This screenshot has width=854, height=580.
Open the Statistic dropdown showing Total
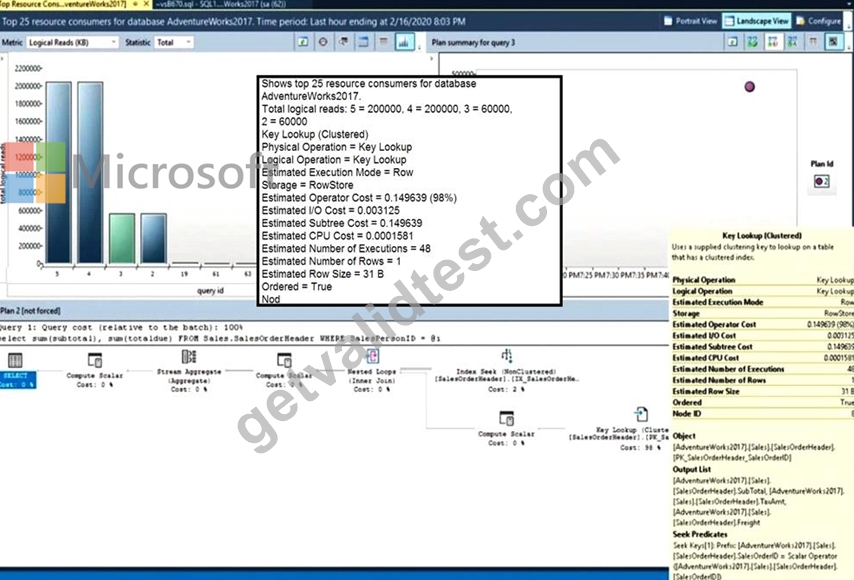click(x=174, y=42)
